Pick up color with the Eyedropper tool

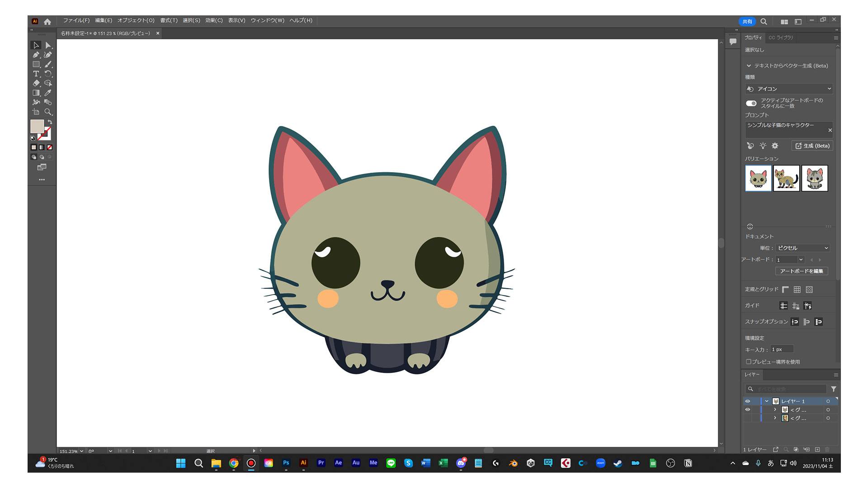tap(48, 93)
